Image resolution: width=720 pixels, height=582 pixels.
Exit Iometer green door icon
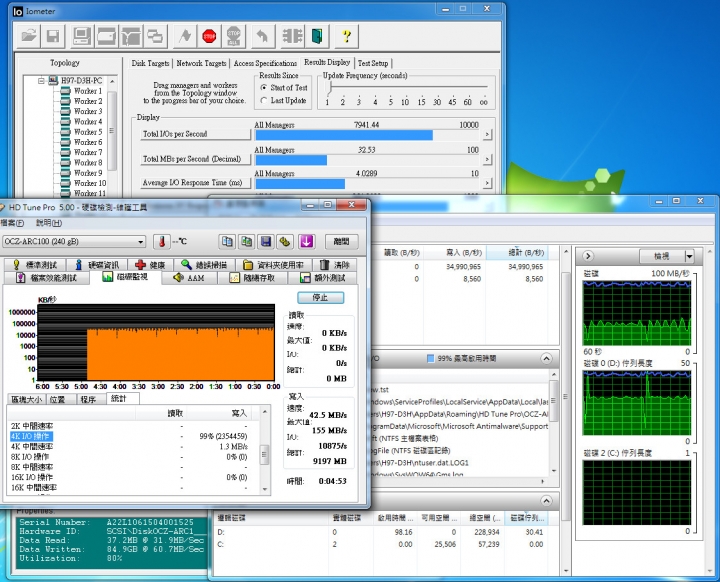tap(317, 36)
